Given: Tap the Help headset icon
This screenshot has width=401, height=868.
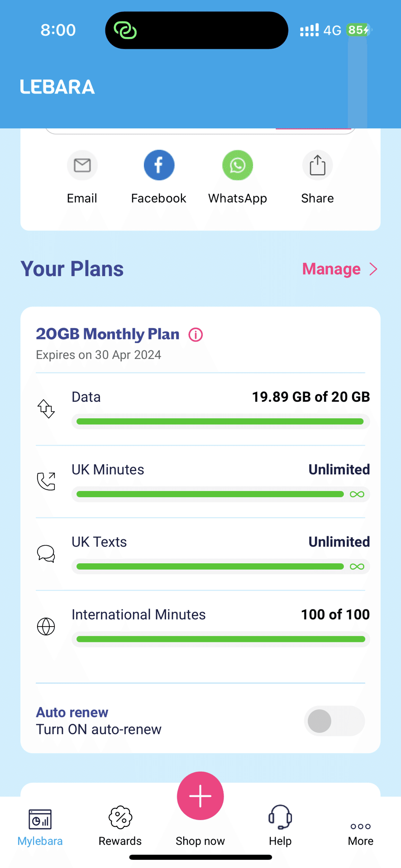Looking at the screenshot, I should coord(280,817).
